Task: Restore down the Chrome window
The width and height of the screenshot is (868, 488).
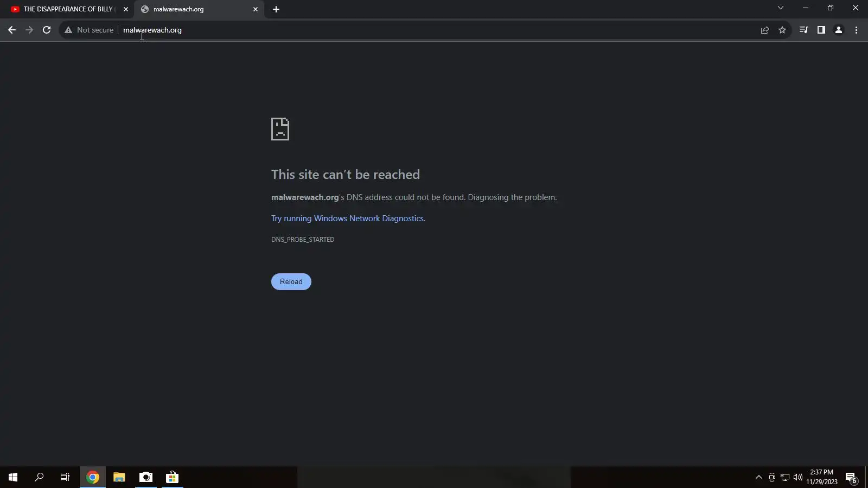Action: pos(831,8)
